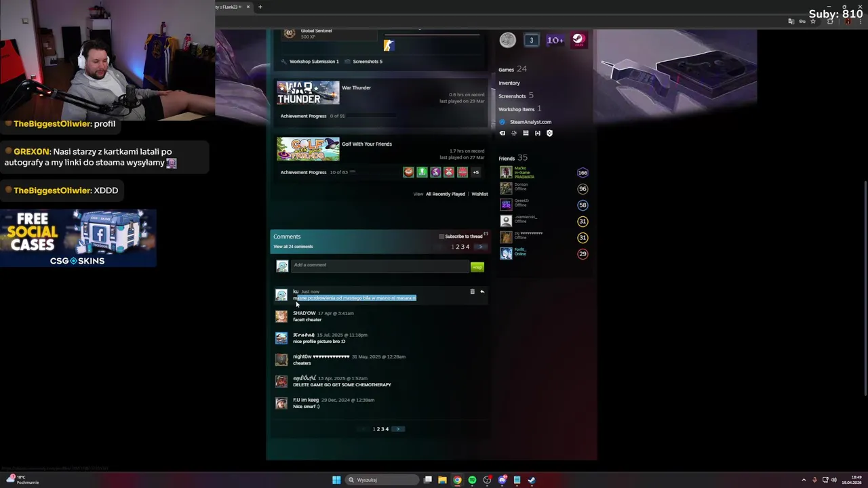Open Screenshots 5 in the sidebar

[x=516, y=96]
